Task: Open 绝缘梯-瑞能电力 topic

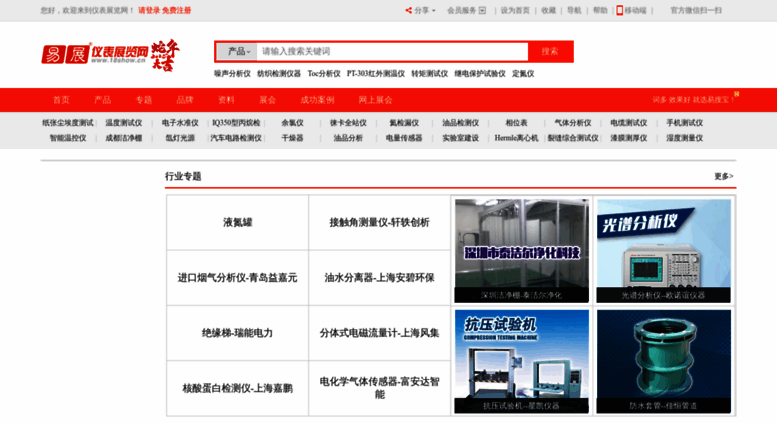Action: [237, 333]
